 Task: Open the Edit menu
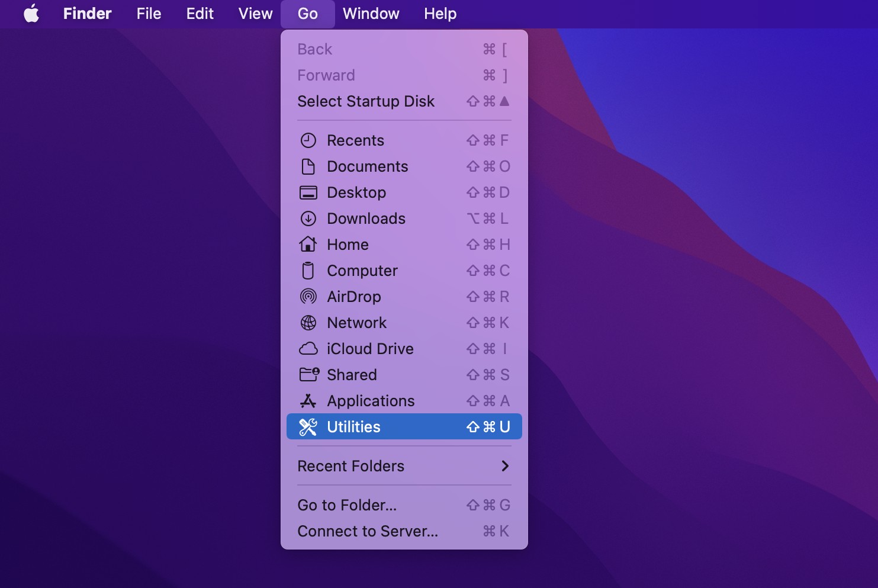point(200,14)
